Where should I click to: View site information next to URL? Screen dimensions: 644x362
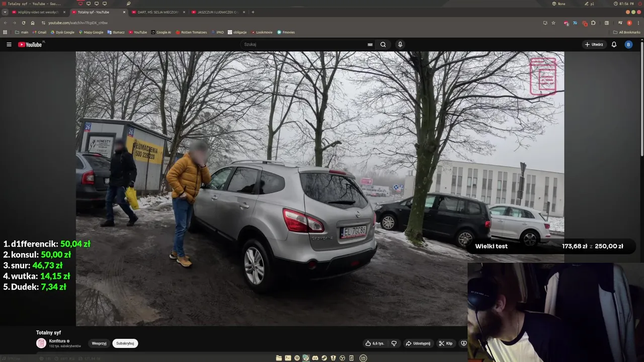point(43,23)
